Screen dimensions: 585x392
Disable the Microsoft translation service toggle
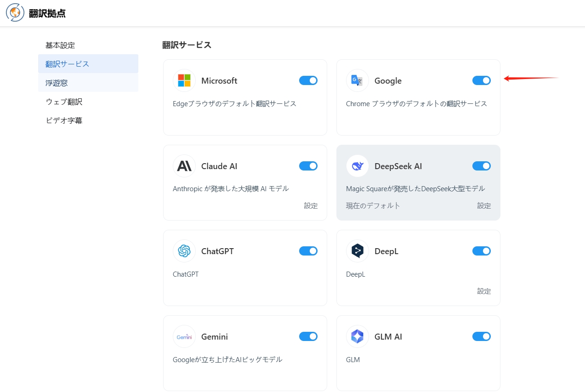click(x=308, y=80)
